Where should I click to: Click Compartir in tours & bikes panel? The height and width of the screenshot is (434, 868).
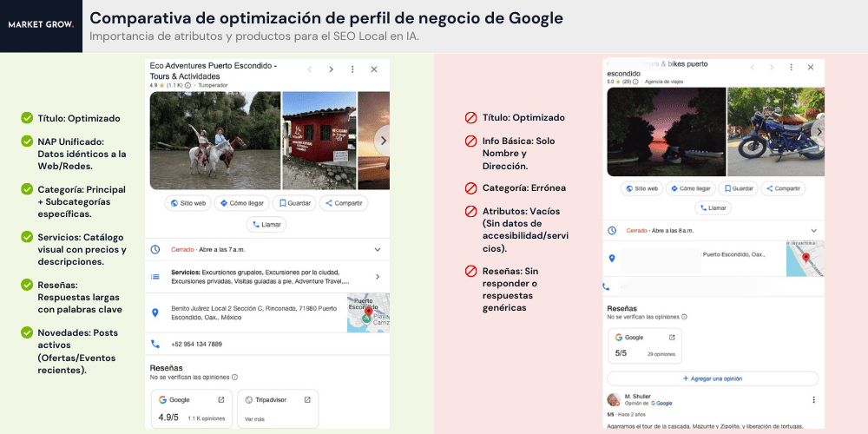[x=783, y=188]
